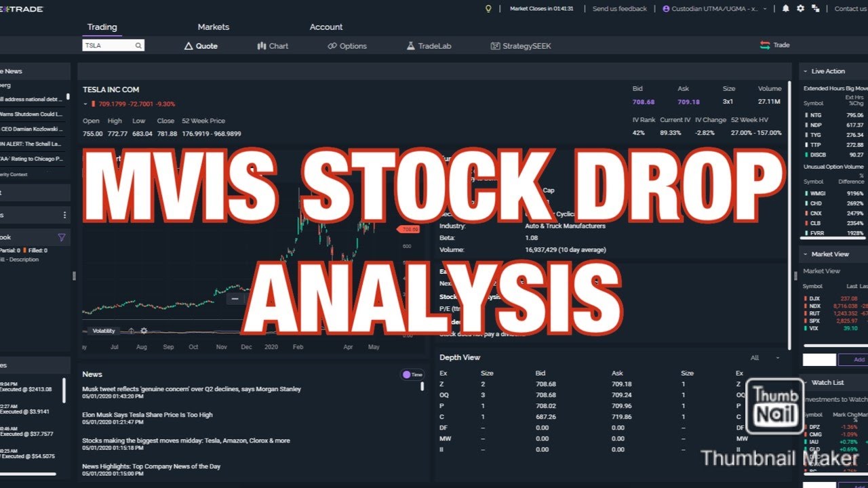Image resolution: width=868 pixels, height=488 pixels.
Task: Click the Chart bars icon
Action: (x=262, y=46)
